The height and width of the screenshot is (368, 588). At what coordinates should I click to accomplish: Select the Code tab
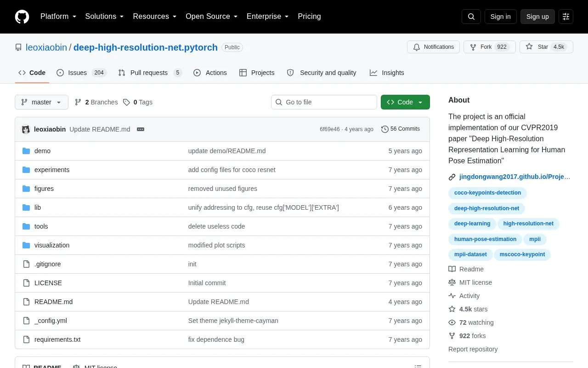coord(32,73)
